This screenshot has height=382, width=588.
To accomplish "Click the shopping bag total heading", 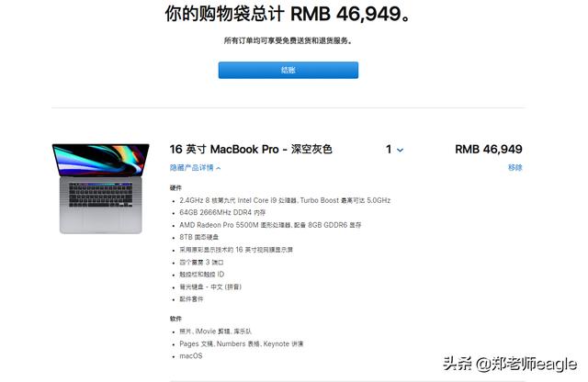I will click(288, 14).
